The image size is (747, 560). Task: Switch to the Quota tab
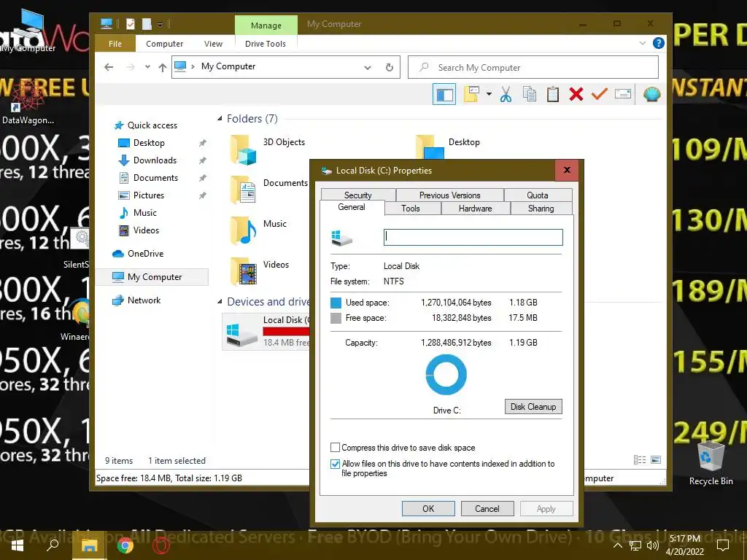click(538, 195)
